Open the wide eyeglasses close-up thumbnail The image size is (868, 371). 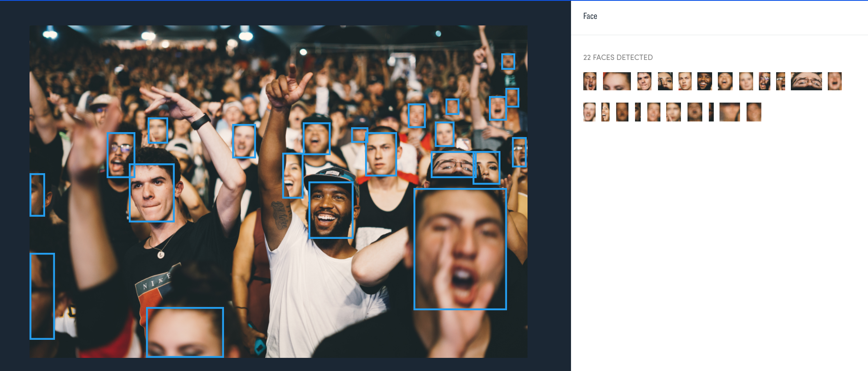coord(806,81)
